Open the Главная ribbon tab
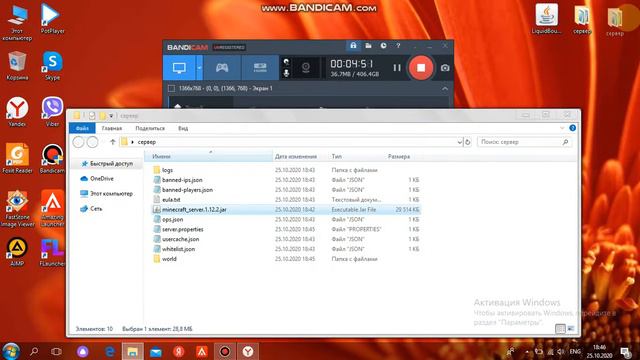 pyautogui.click(x=111, y=128)
